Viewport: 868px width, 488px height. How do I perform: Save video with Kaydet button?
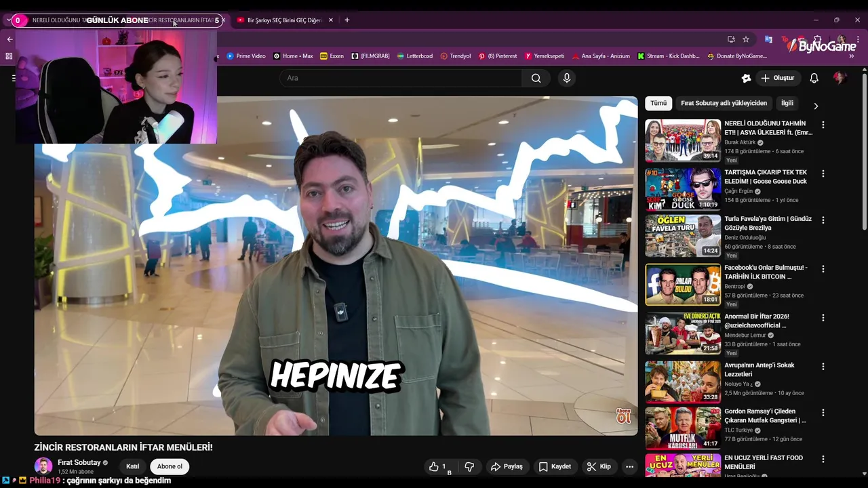tap(555, 466)
